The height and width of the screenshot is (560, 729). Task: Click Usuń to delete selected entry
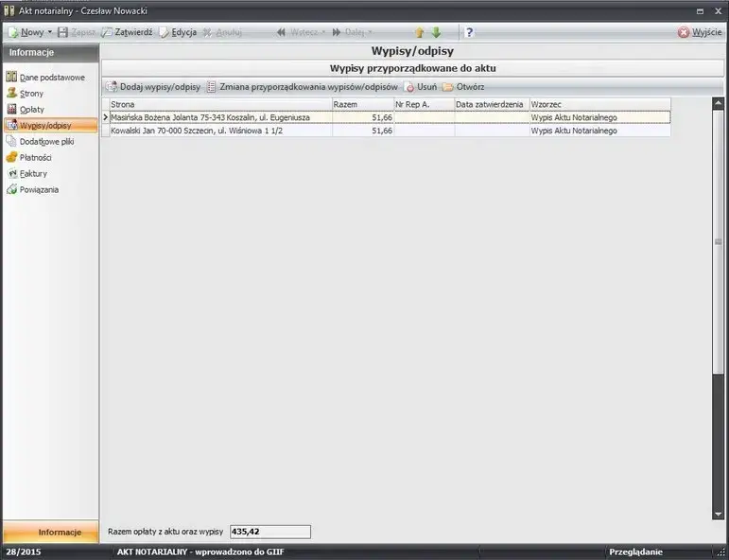tap(420, 86)
